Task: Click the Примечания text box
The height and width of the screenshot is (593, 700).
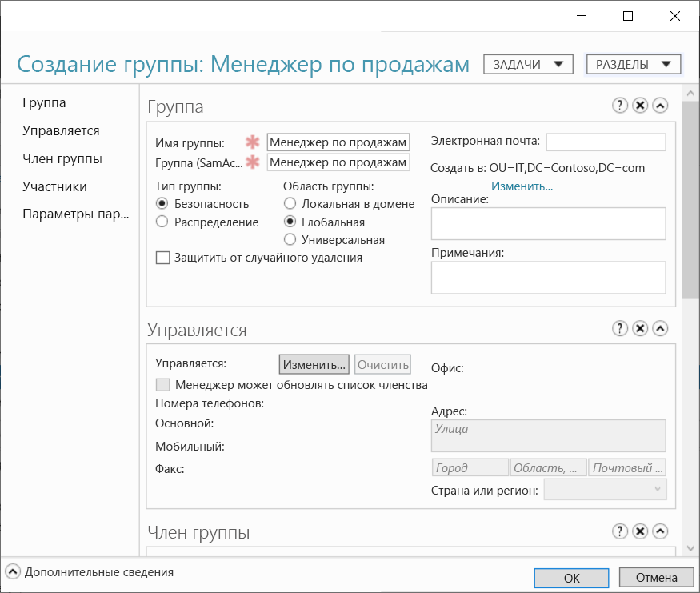Action: [x=549, y=278]
